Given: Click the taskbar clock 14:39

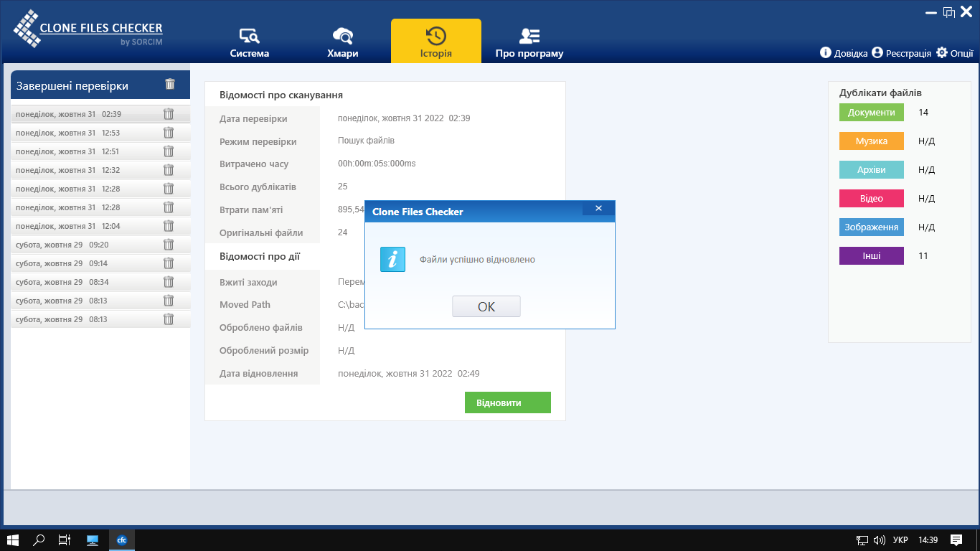Looking at the screenshot, I should click(928, 540).
